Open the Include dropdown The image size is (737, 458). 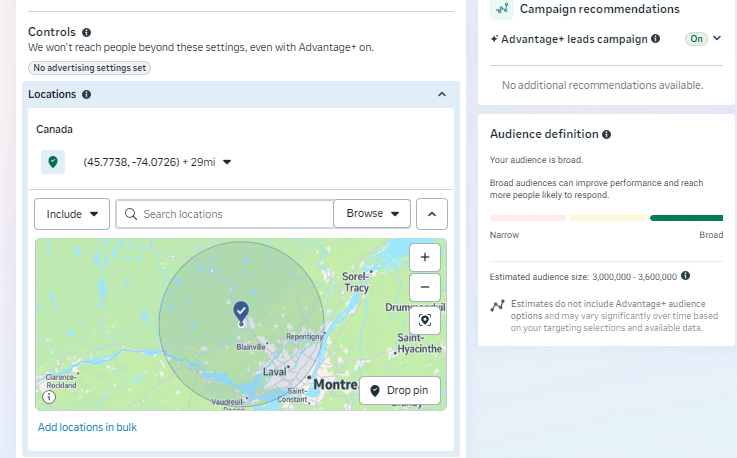pos(72,214)
